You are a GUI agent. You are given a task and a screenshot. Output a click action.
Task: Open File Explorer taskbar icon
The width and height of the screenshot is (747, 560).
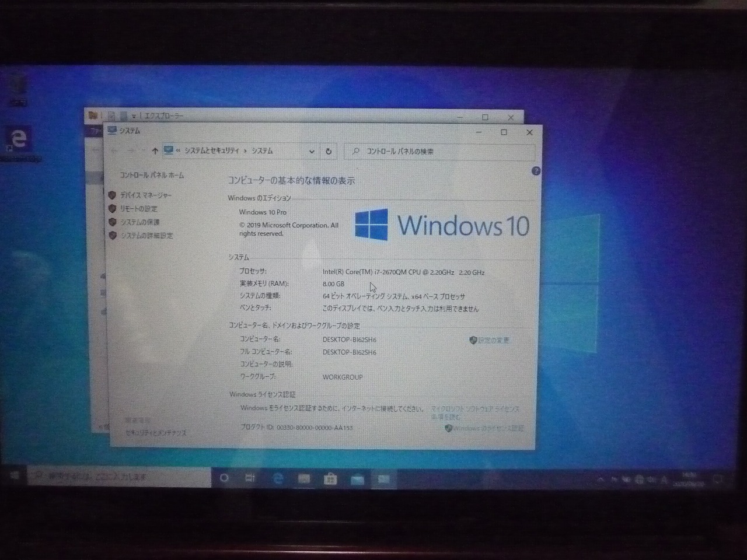[x=304, y=479]
